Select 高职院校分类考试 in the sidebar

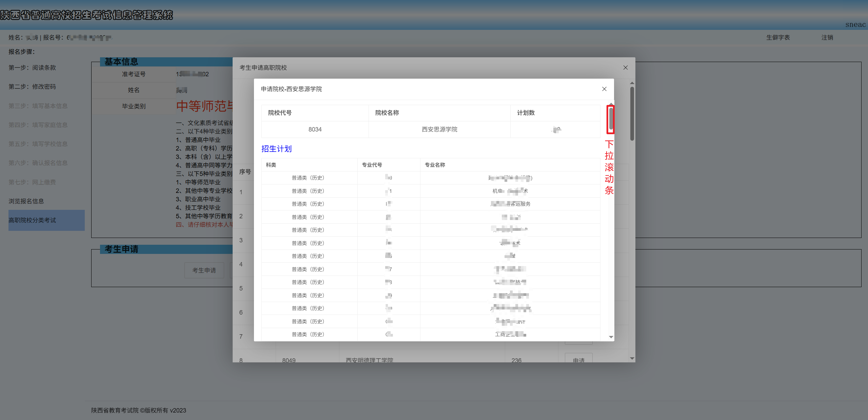coord(32,220)
